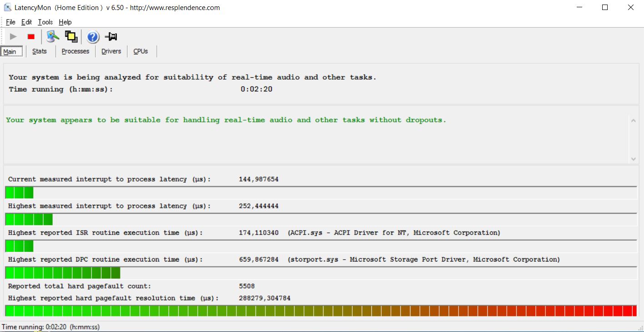Open the Tools menu
Viewport: 644px width, 332px height.
coord(45,22)
